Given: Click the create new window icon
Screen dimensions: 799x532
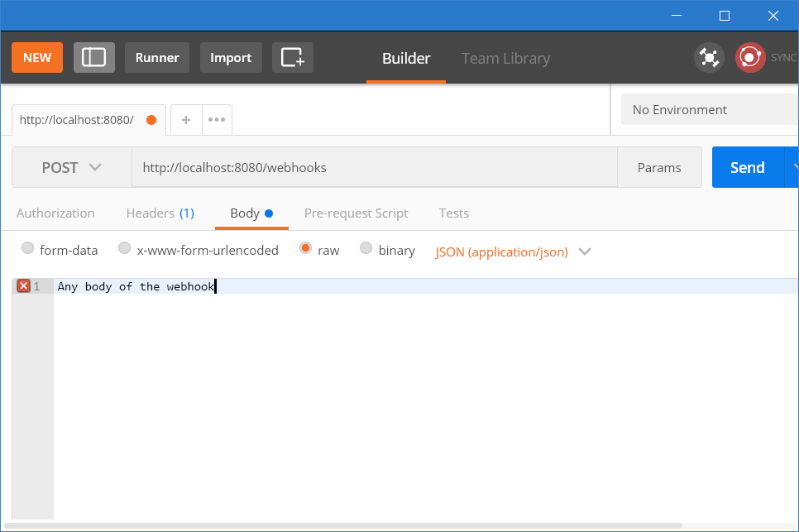Looking at the screenshot, I should point(292,58).
